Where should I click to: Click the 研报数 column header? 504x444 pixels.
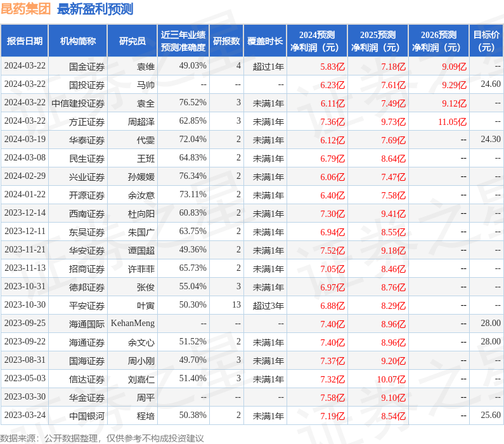pos(226,41)
